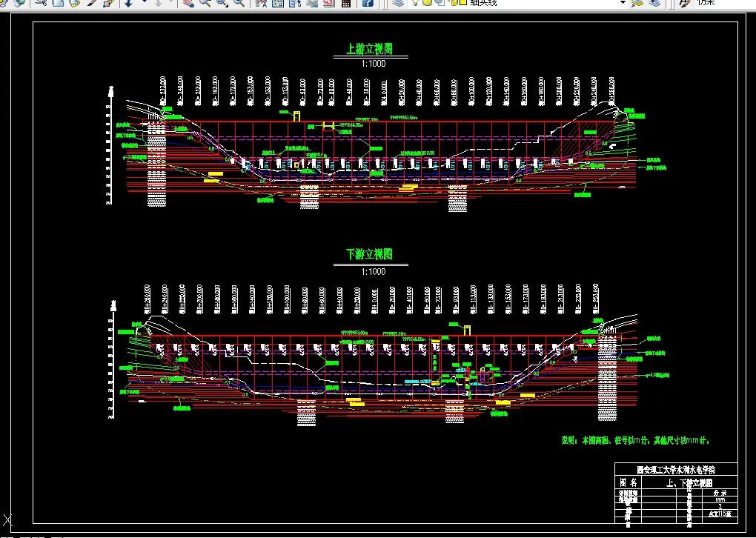
Task: Select the Zoom Window magnifier tool
Action: tap(222, 3)
